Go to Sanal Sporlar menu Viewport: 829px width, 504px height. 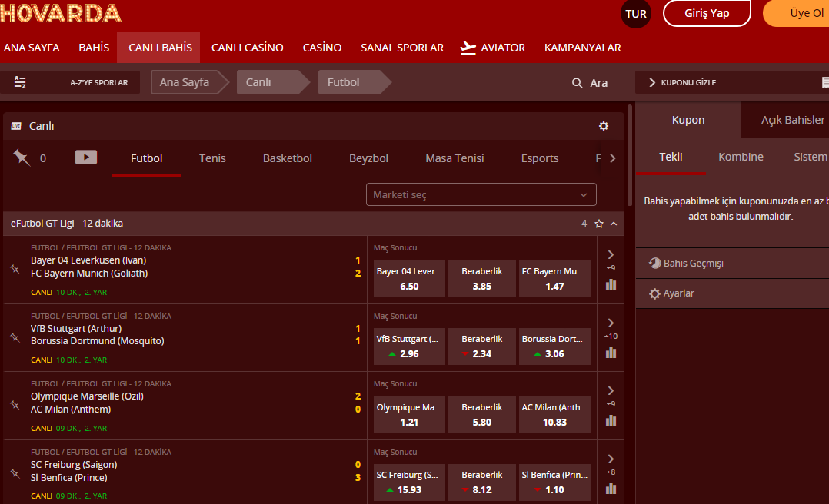point(401,48)
